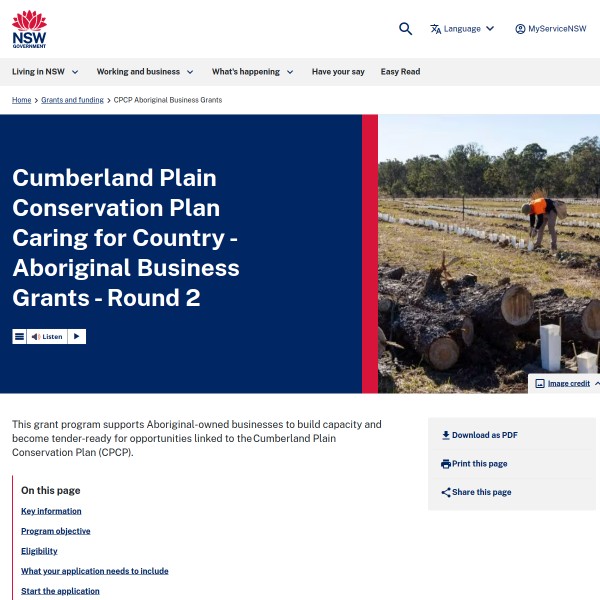Expand the Image credit panel
Image resolution: width=600 pixels, height=600 pixels.
tap(568, 383)
